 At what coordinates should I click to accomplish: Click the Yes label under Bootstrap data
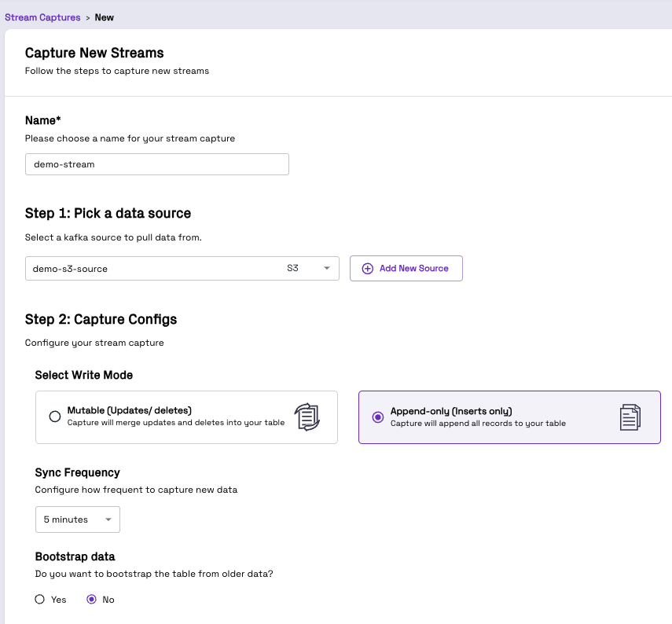tap(59, 600)
